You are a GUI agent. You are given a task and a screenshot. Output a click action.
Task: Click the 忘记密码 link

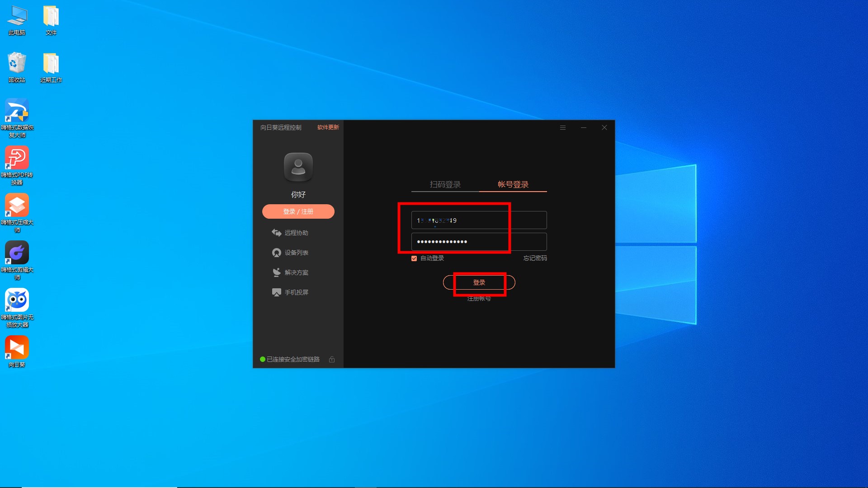535,258
